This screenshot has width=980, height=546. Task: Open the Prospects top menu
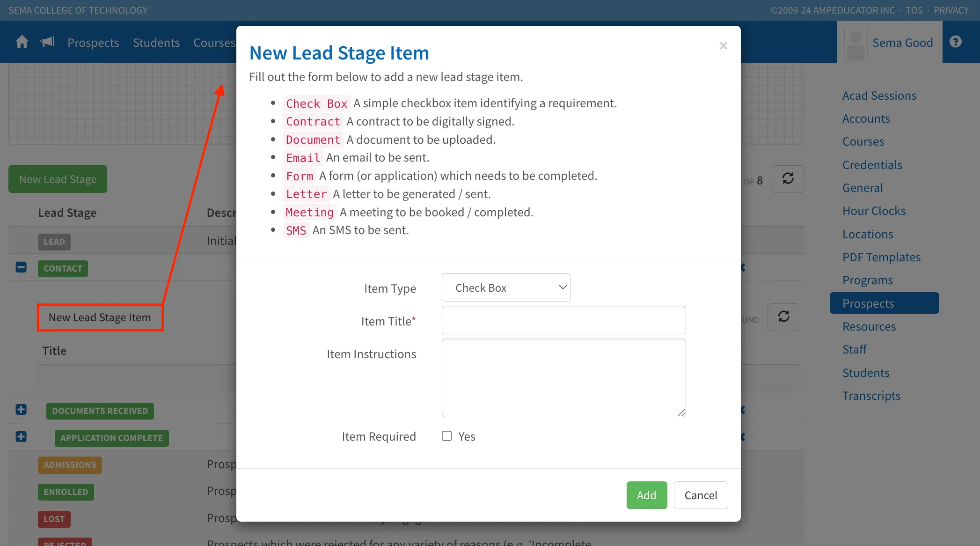pos(93,43)
